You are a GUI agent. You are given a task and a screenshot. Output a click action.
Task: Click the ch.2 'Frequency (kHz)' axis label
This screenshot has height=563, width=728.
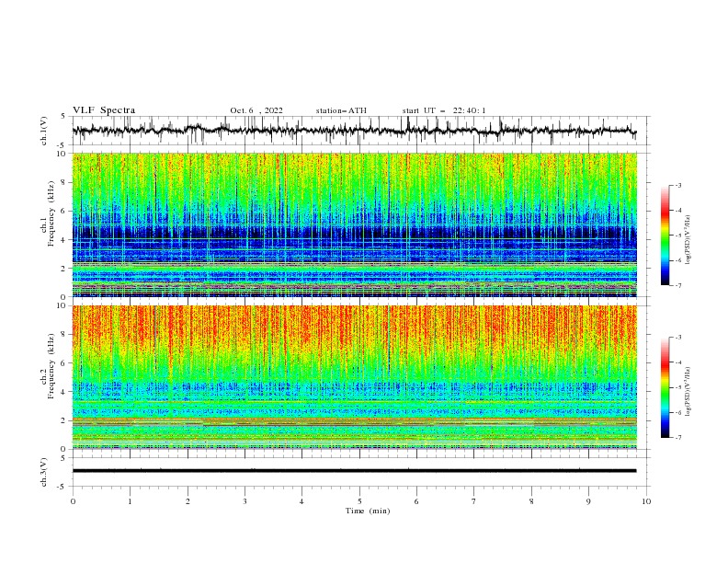51,366
